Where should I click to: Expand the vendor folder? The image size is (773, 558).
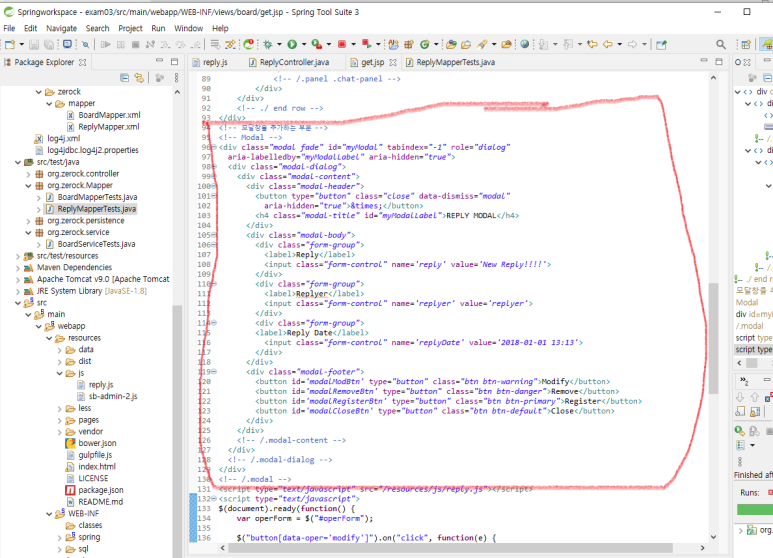click(x=60, y=432)
